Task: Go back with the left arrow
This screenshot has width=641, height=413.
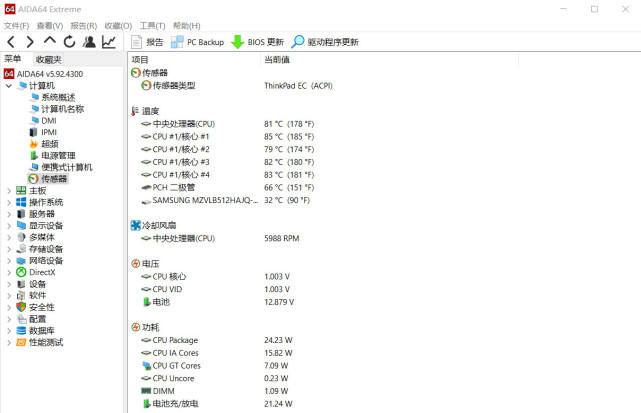Action: click(x=11, y=42)
